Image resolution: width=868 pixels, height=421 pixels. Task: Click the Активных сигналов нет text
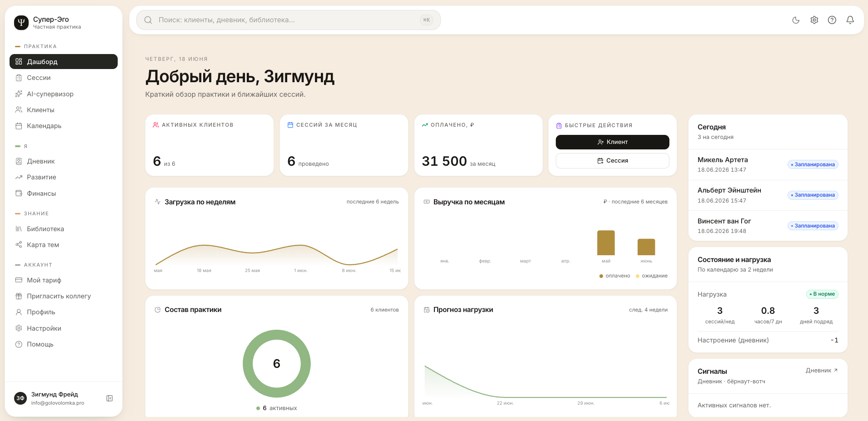pos(734,405)
